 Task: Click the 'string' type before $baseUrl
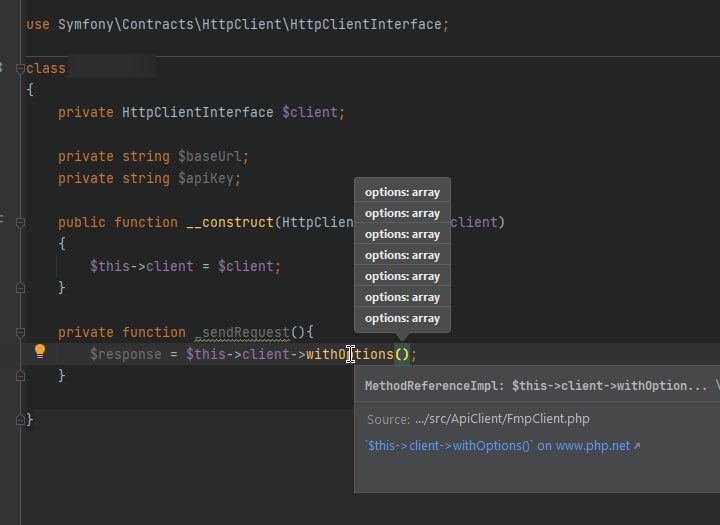click(x=146, y=157)
